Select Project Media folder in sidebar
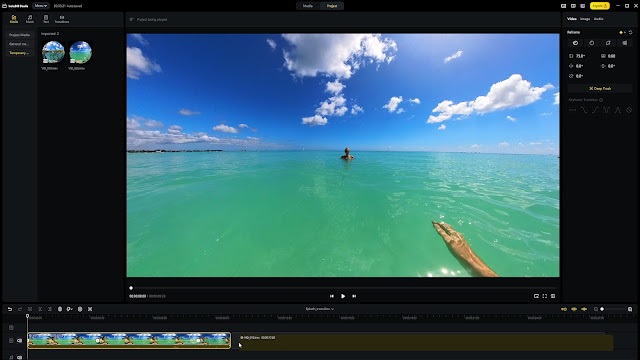The width and height of the screenshot is (640, 360). tap(19, 35)
